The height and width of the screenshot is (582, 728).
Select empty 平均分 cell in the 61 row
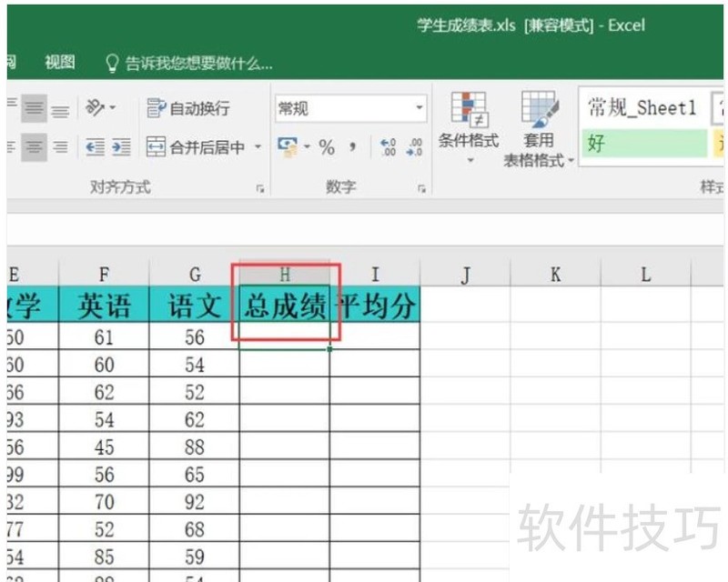pyautogui.click(x=375, y=336)
